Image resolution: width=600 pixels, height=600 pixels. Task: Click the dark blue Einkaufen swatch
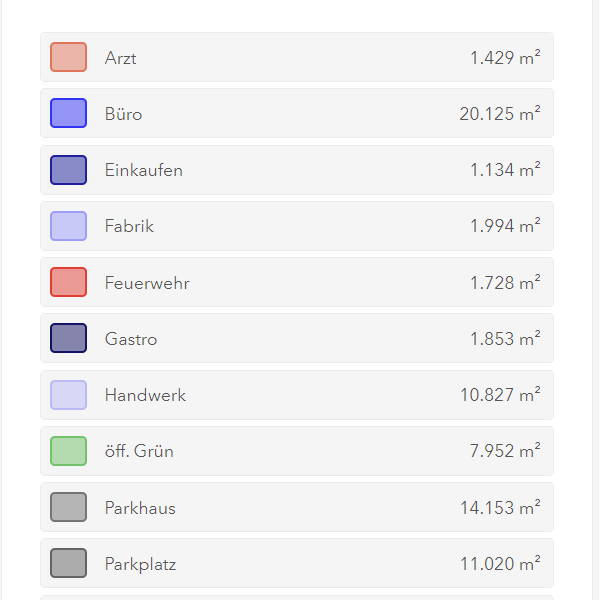click(68, 170)
